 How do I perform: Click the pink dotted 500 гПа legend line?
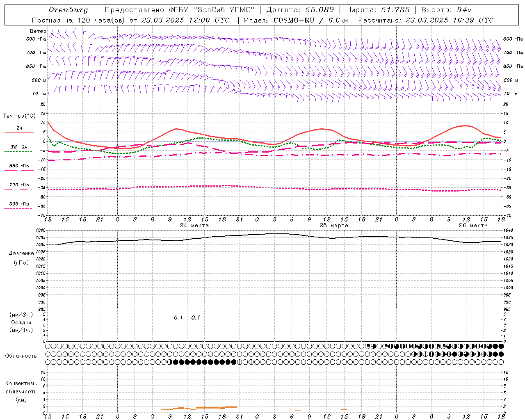tap(18, 209)
